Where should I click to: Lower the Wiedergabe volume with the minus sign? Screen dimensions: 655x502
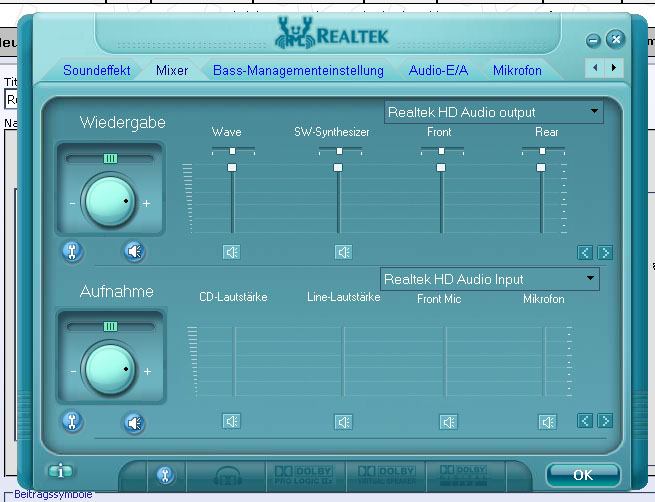point(72,203)
